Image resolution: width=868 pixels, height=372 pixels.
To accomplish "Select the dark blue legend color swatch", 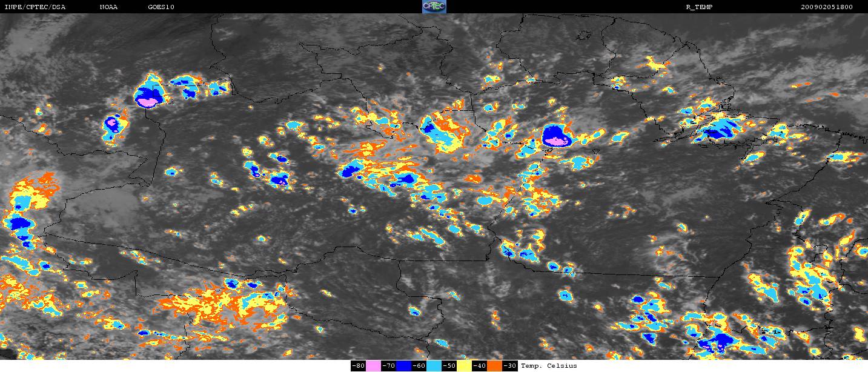I will point(403,366).
